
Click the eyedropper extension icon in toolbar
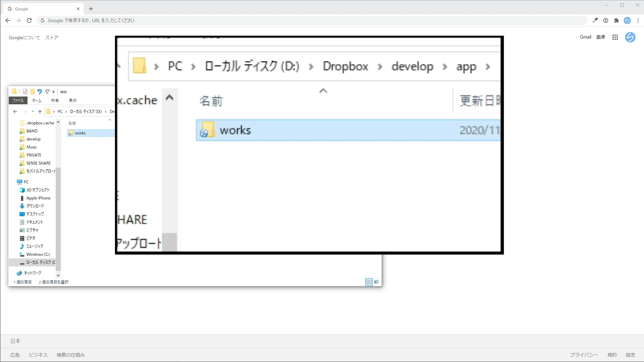(x=595, y=20)
